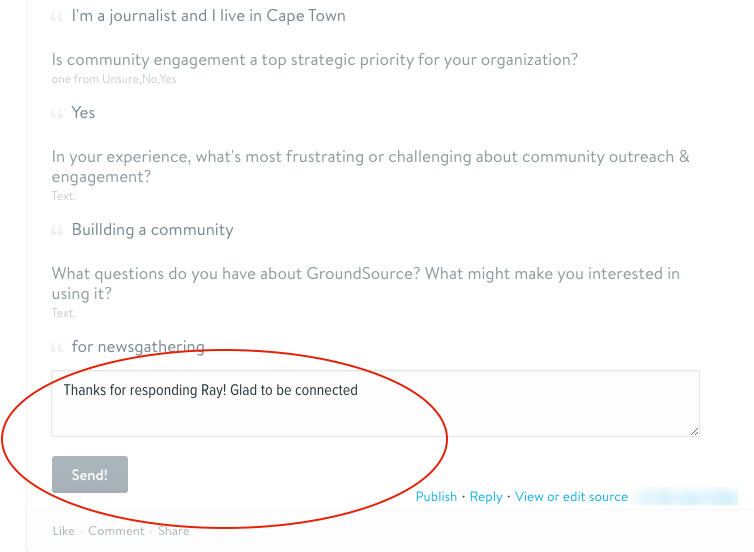Click the Reply link
The height and width of the screenshot is (552, 754).
(x=486, y=497)
